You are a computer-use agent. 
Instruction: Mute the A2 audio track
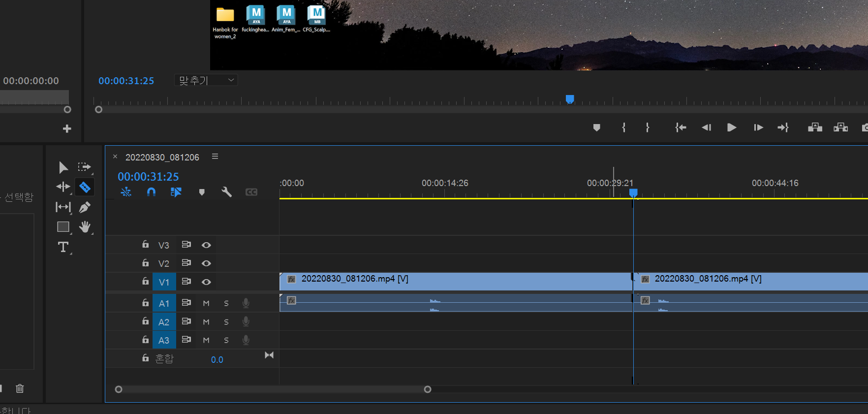coord(206,322)
